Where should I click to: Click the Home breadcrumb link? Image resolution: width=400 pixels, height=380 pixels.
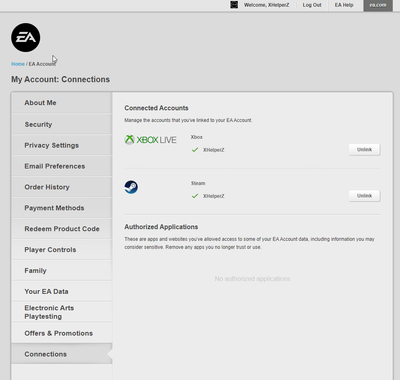[18, 64]
